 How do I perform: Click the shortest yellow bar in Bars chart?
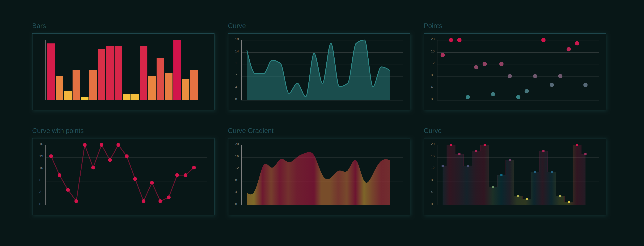click(x=84, y=98)
